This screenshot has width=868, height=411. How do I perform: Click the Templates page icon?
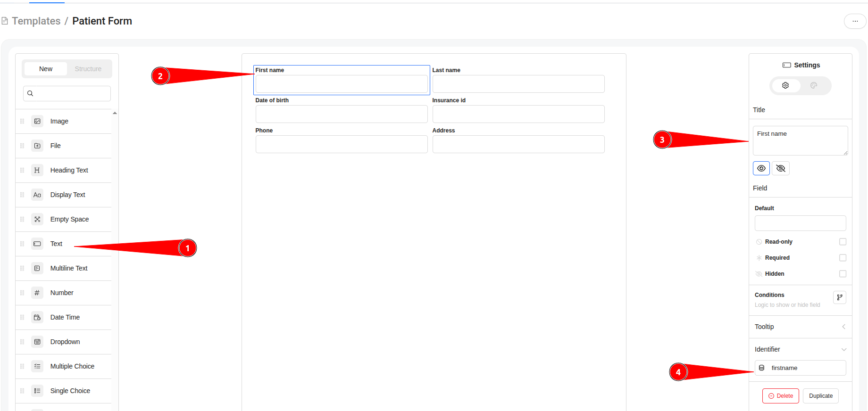tap(5, 21)
